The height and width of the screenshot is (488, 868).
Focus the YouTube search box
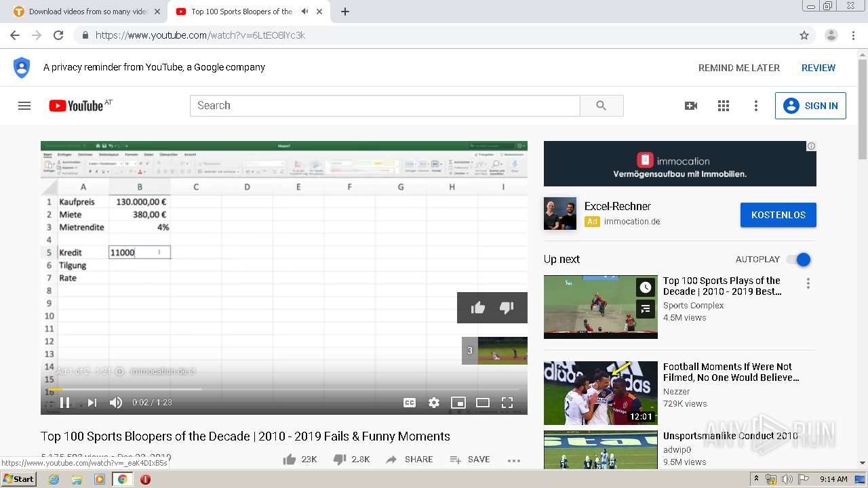pos(385,106)
